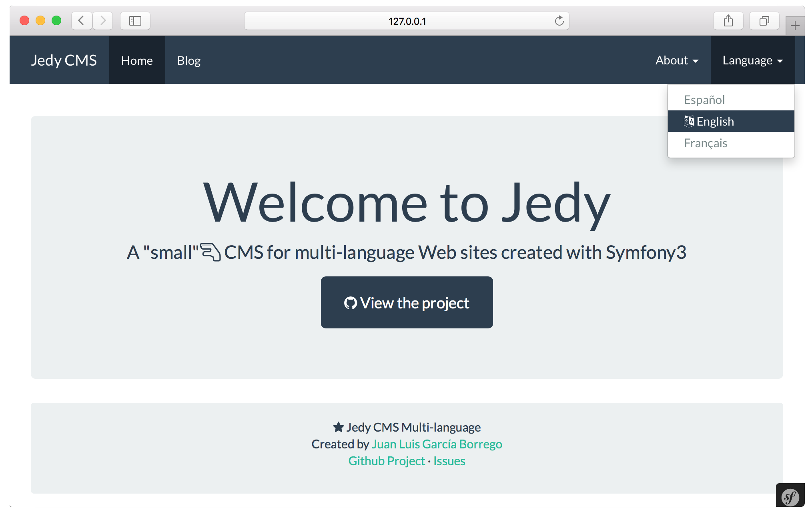Select the English language option
This screenshot has height=516, width=812.
(715, 121)
